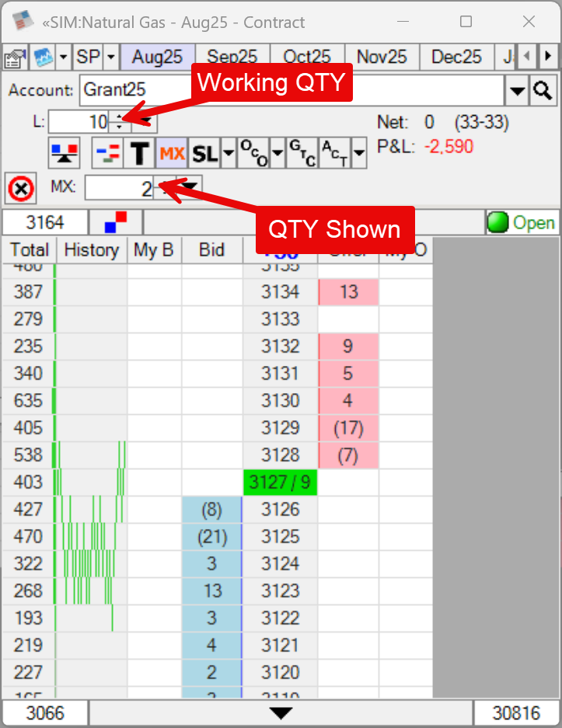Click the red X cancel orders icon

coord(21,189)
